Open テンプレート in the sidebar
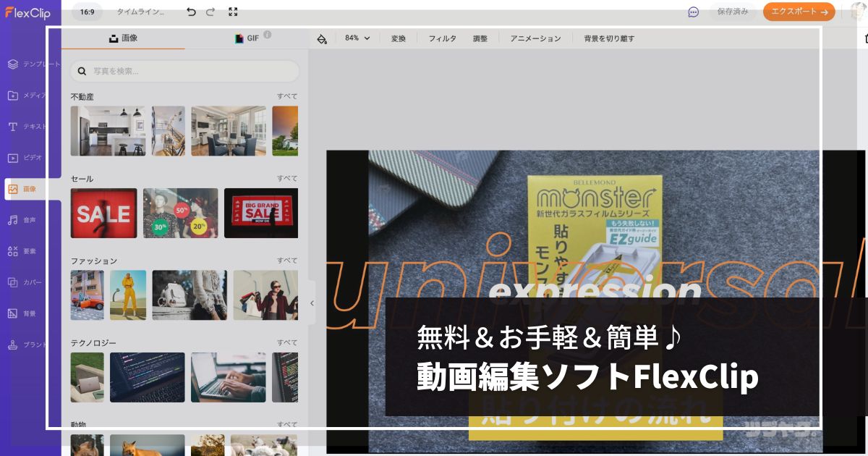868x456 pixels. coord(33,64)
